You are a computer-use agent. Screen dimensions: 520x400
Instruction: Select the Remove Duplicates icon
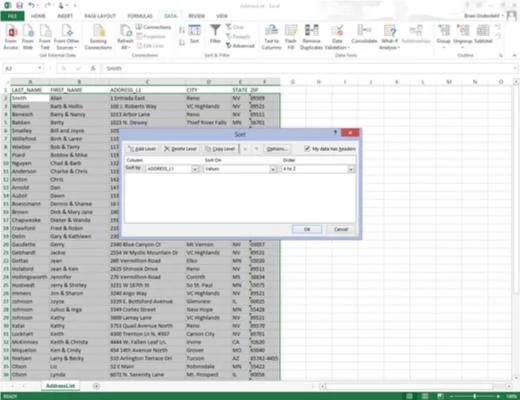[311, 31]
